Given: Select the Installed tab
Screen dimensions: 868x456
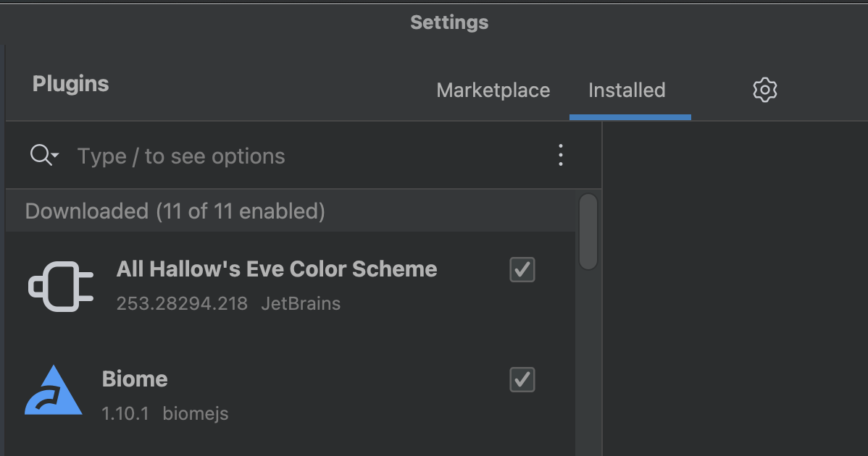Looking at the screenshot, I should [627, 90].
